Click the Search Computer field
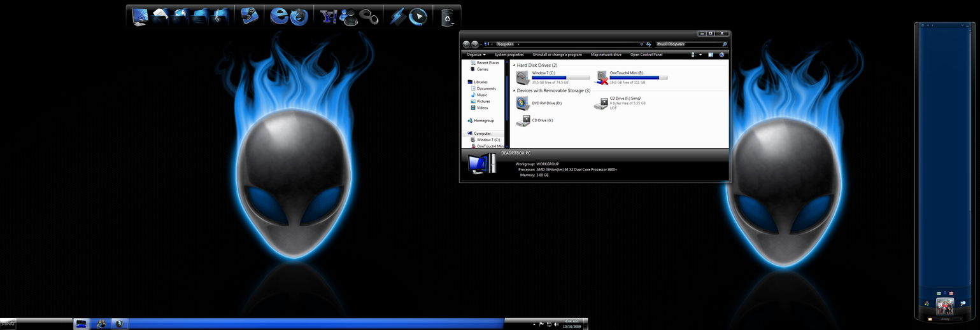Image resolution: width=980 pixels, height=330 pixels. tap(691, 45)
